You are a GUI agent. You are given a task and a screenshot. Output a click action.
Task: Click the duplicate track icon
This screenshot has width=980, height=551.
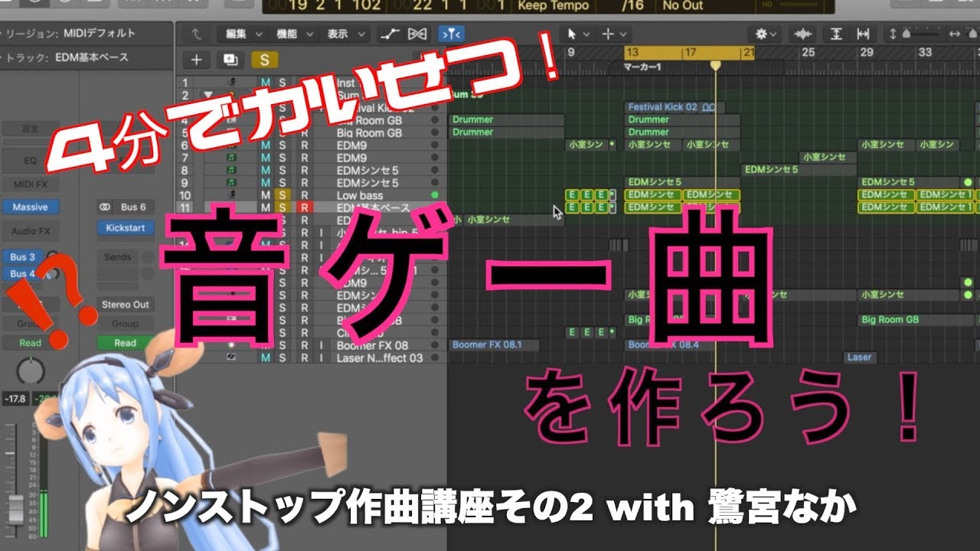click(230, 60)
